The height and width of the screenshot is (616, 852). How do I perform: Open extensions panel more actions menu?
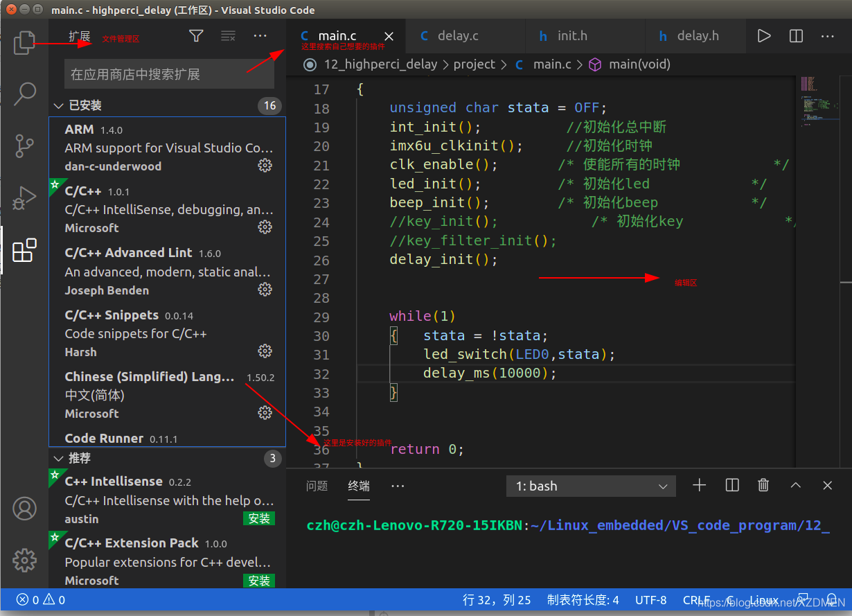(x=260, y=36)
